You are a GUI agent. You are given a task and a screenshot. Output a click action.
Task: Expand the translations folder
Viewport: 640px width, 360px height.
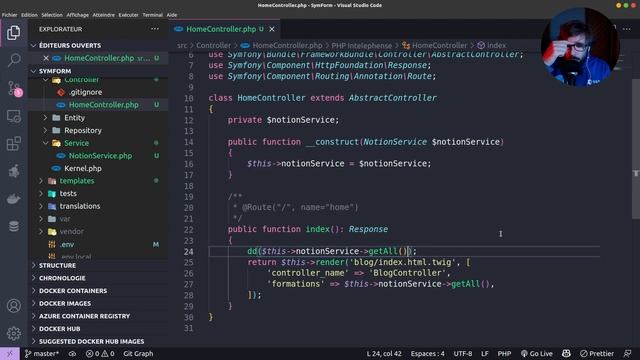(x=80, y=206)
